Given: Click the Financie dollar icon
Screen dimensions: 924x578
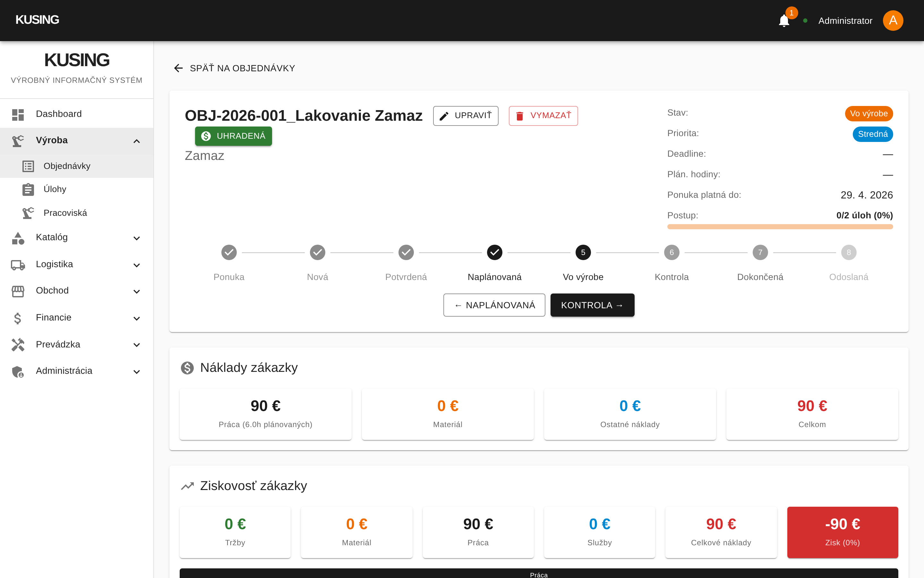Looking at the screenshot, I should (18, 318).
